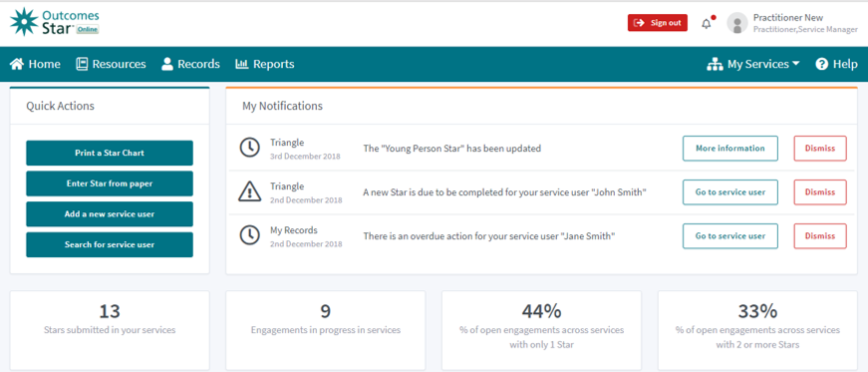Click the Young Person Star updated message

coord(451,149)
